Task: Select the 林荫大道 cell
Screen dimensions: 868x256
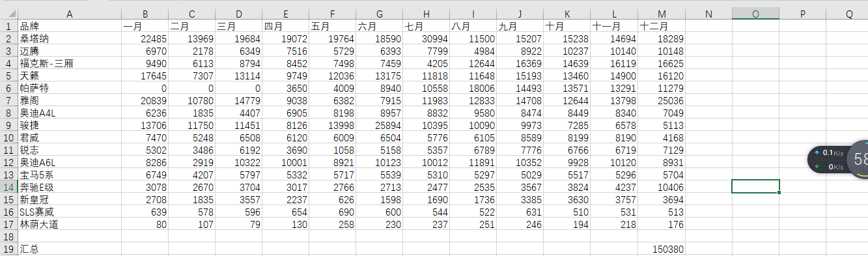Action: pos(70,225)
